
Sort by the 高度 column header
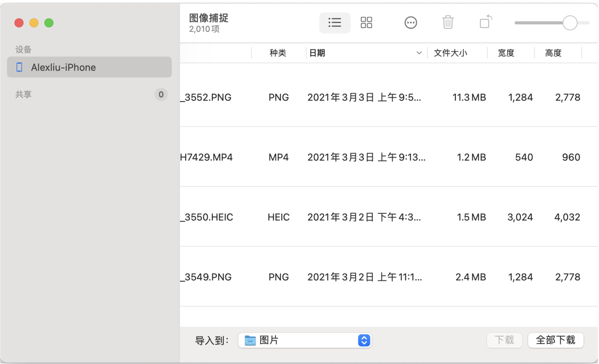pos(553,53)
